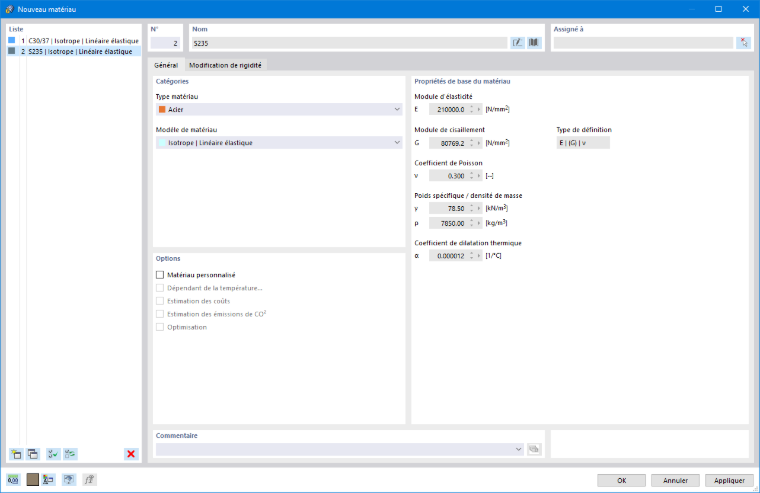Toggle Estimation des émissions de CO2 checkbox
The image size is (760, 493).
coord(160,314)
